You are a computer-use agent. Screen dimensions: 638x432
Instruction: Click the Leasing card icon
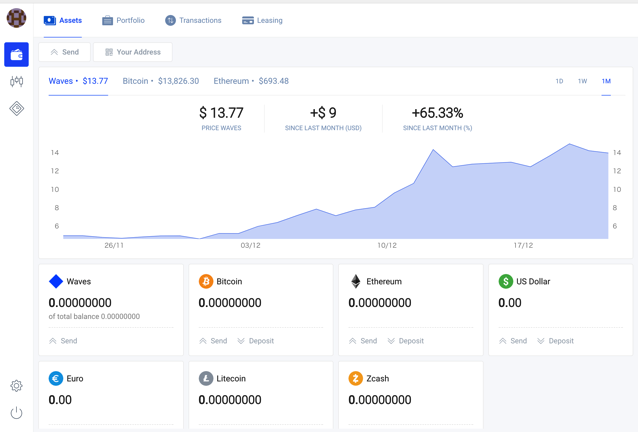248,20
